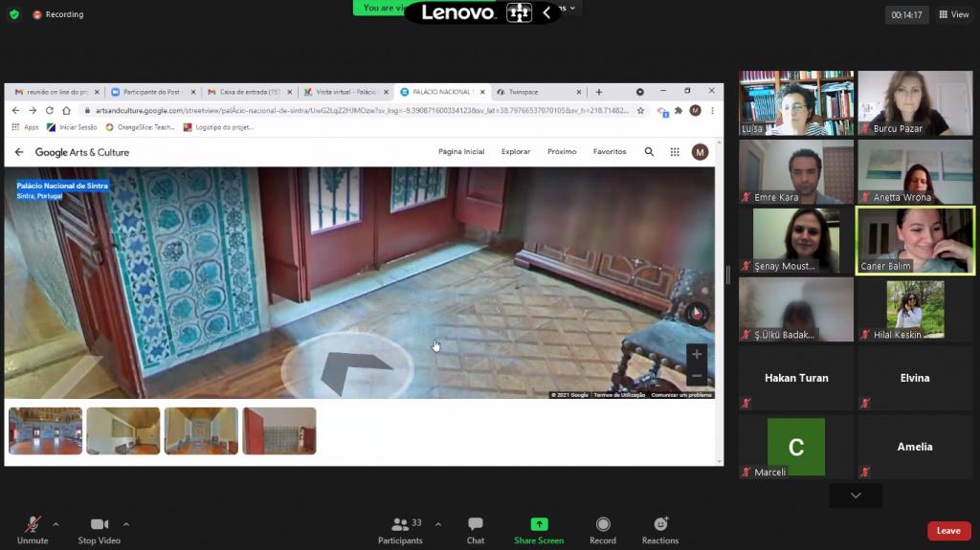Screen dimensions: 980x550
Task: Leave the meeting
Action: pyautogui.click(x=947, y=531)
